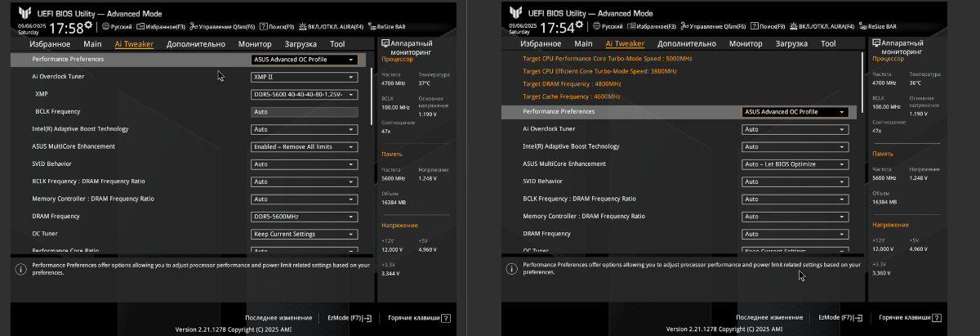Open Загрузка tab in right window

791,43
